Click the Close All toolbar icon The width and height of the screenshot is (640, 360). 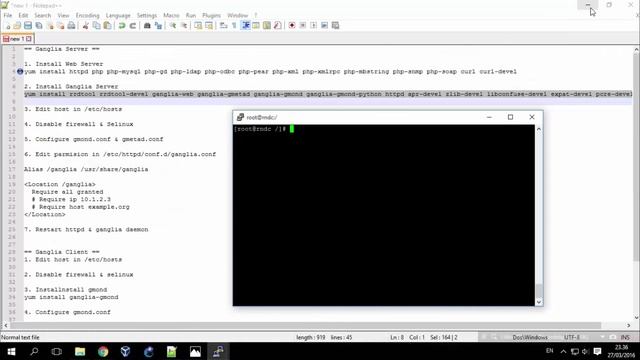(x=60, y=26)
